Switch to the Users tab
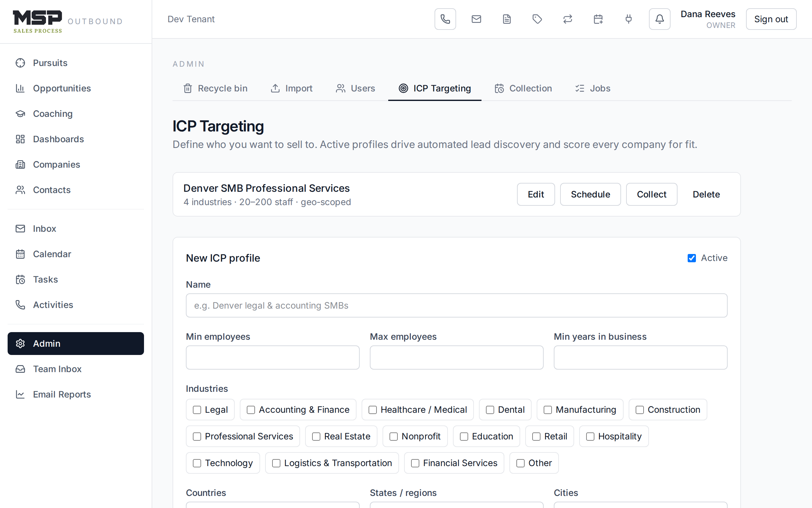The width and height of the screenshot is (812, 508). tap(356, 88)
